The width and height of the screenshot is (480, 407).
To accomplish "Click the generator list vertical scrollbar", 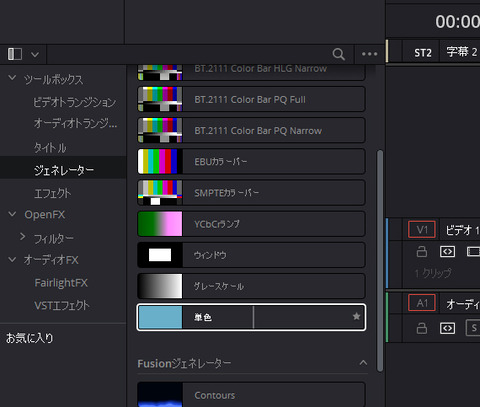I will pos(380,261).
